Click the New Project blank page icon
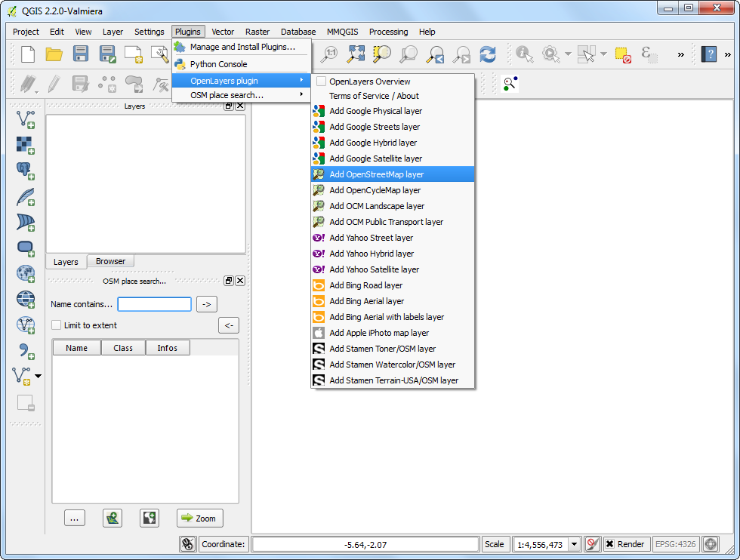 click(28, 54)
